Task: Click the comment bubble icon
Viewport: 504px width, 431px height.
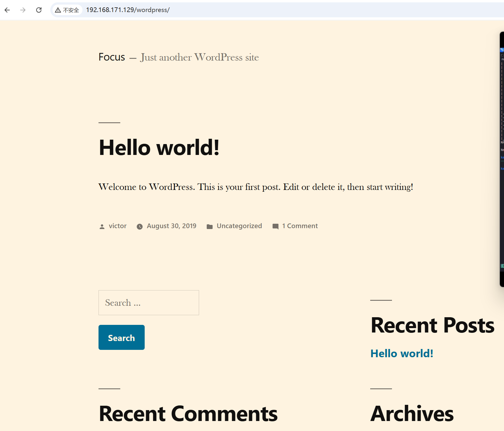Action: click(276, 226)
